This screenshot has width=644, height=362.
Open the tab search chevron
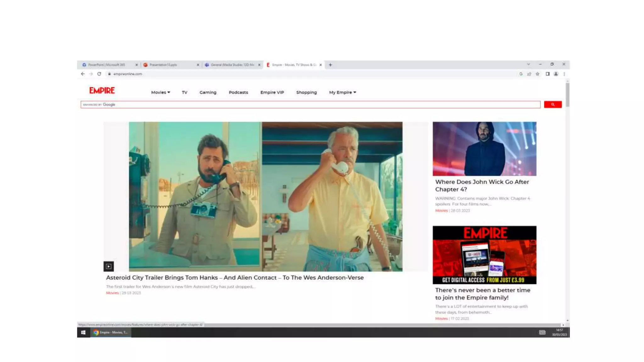point(528,64)
